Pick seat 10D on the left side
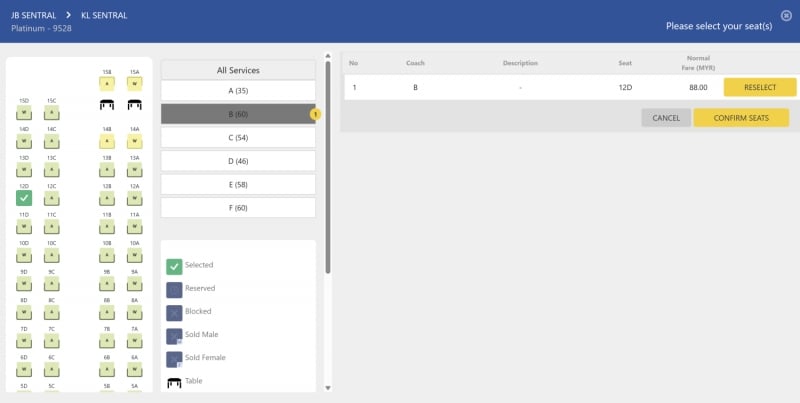Screen dimensions: 800x403 click(24, 255)
